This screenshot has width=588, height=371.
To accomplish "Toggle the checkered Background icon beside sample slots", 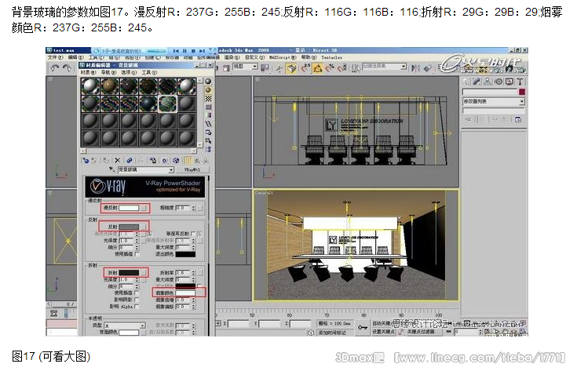I will point(208,99).
